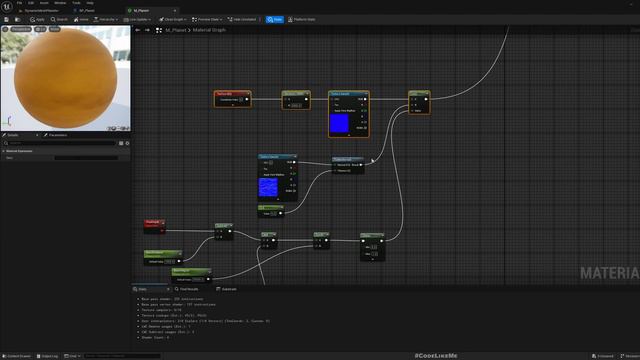Collapse the lower Texture Sample node pins
Viewport: 640px width, 360px height.
(278, 199)
